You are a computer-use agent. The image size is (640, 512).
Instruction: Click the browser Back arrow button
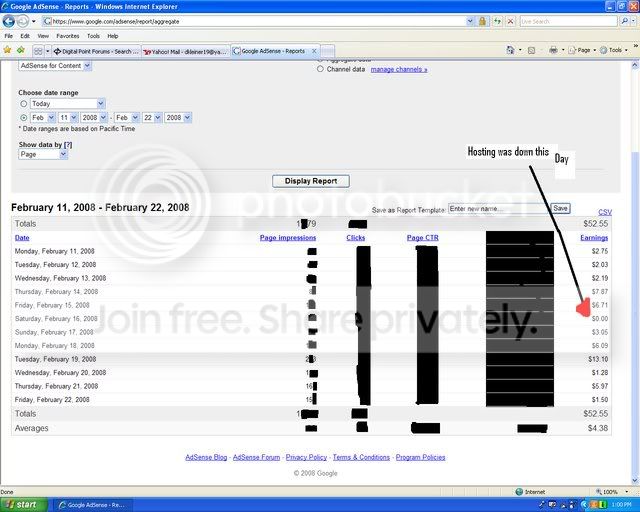coord(9,21)
